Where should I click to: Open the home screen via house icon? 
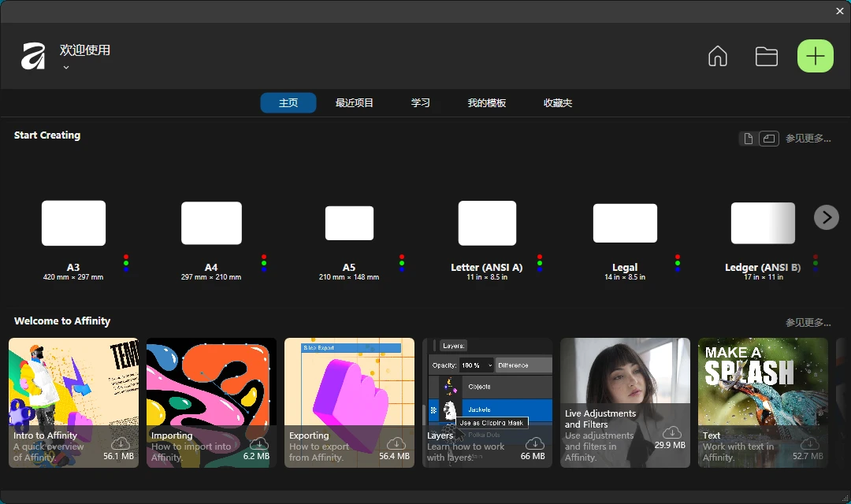[717, 56]
